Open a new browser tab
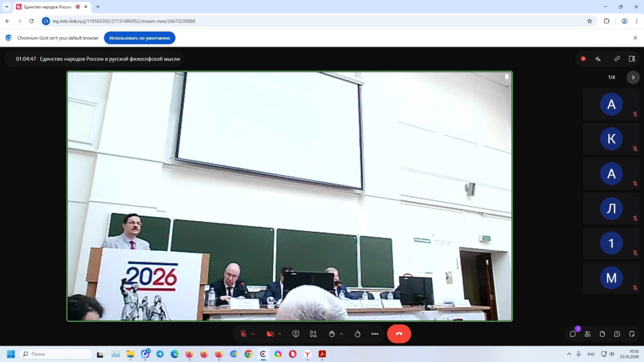Viewport: 644px width, 362px height. pyautogui.click(x=97, y=7)
